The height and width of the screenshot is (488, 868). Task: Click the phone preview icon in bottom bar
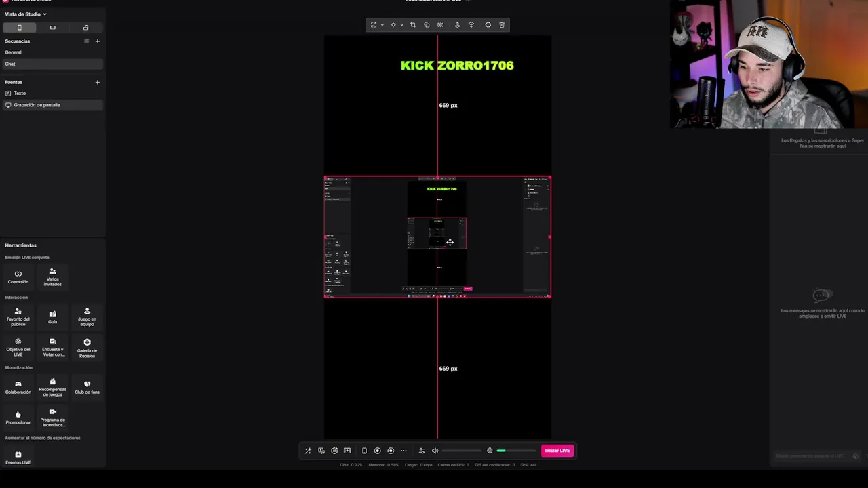[x=364, y=451]
